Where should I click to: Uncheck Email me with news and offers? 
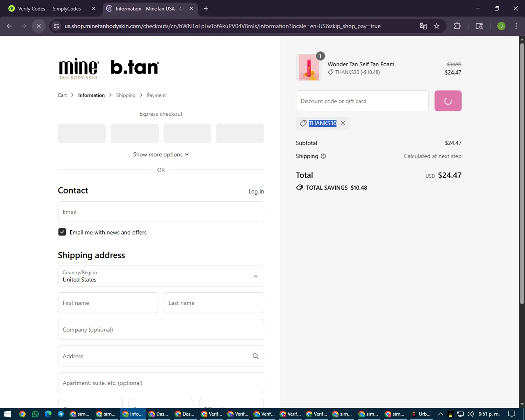click(x=62, y=232)
